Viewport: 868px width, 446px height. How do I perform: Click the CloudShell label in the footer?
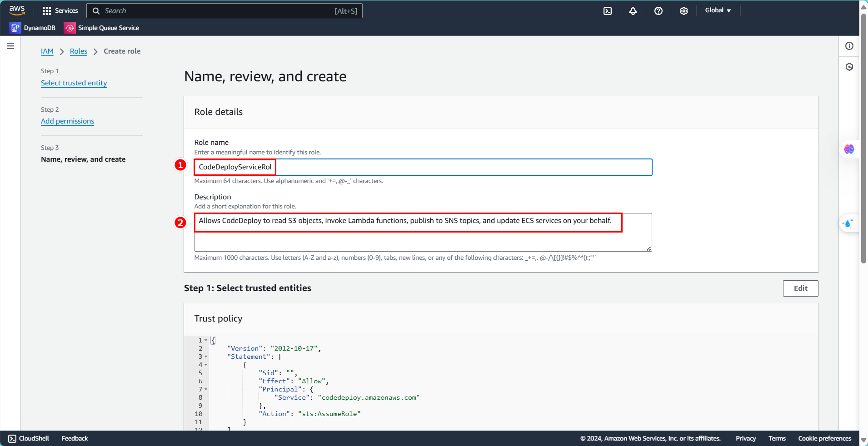(34, 439)
